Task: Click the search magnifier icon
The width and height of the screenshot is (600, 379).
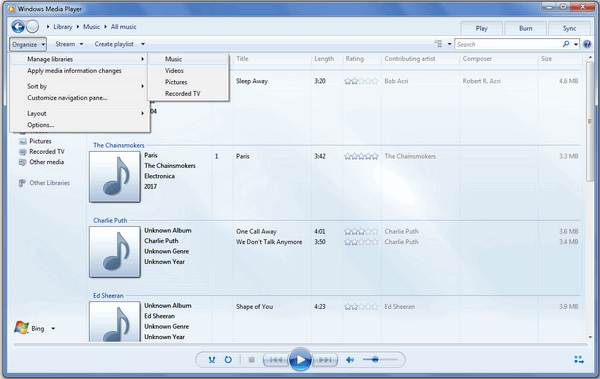Action: click(x=566, y=44)
